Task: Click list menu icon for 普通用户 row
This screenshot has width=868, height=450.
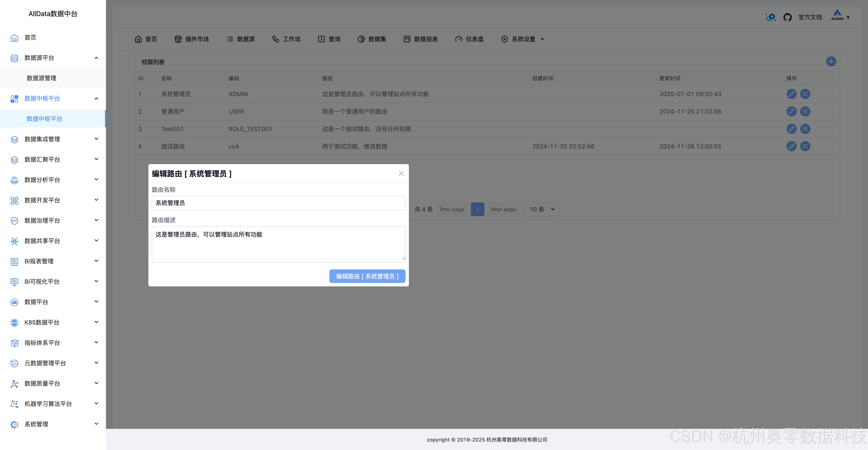Action: 805,112
